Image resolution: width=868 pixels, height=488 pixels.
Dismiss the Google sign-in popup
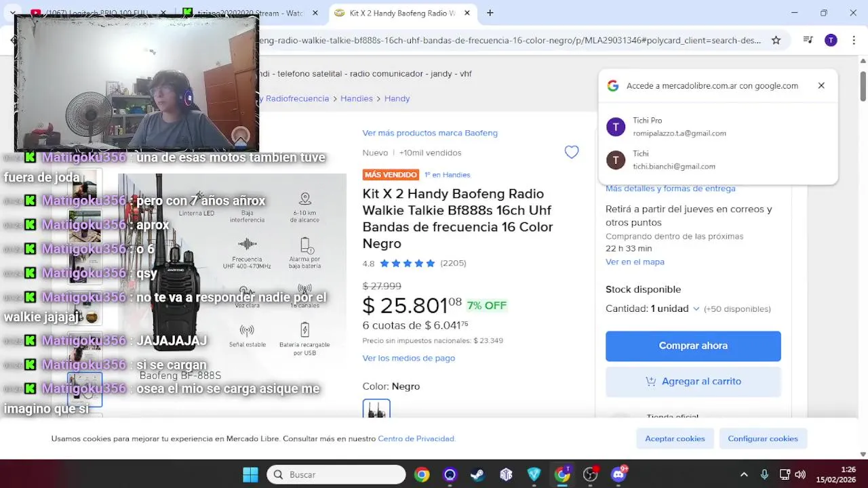821,85
